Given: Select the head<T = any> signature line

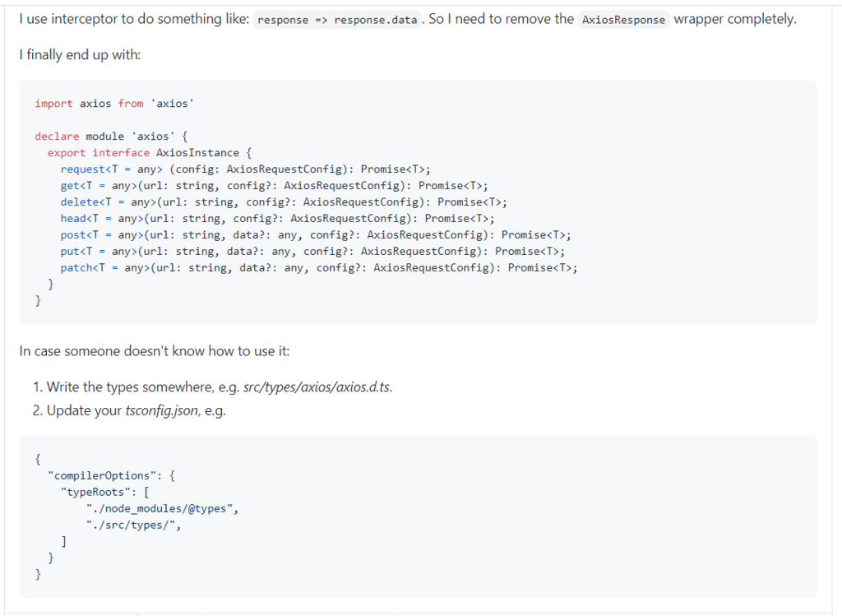Looking at the screenshot, I should tap(277, 219).
